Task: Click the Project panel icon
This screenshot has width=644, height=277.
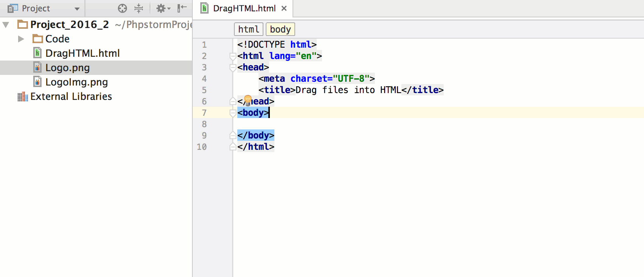Action: click(13, 8)
